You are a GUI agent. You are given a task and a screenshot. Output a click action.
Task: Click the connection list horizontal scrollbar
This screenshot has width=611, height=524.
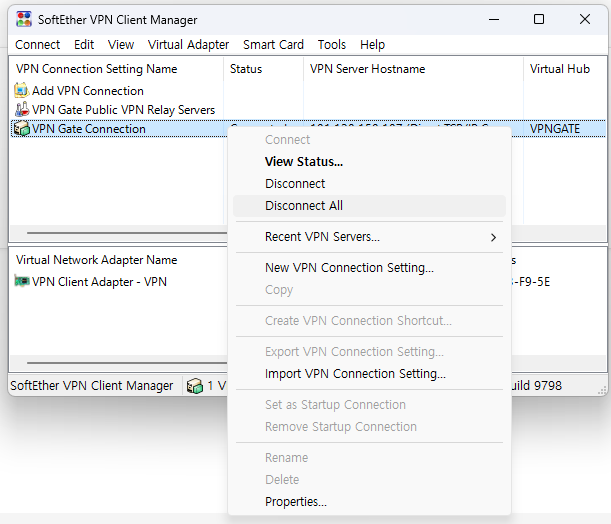[x=127, y=233]
